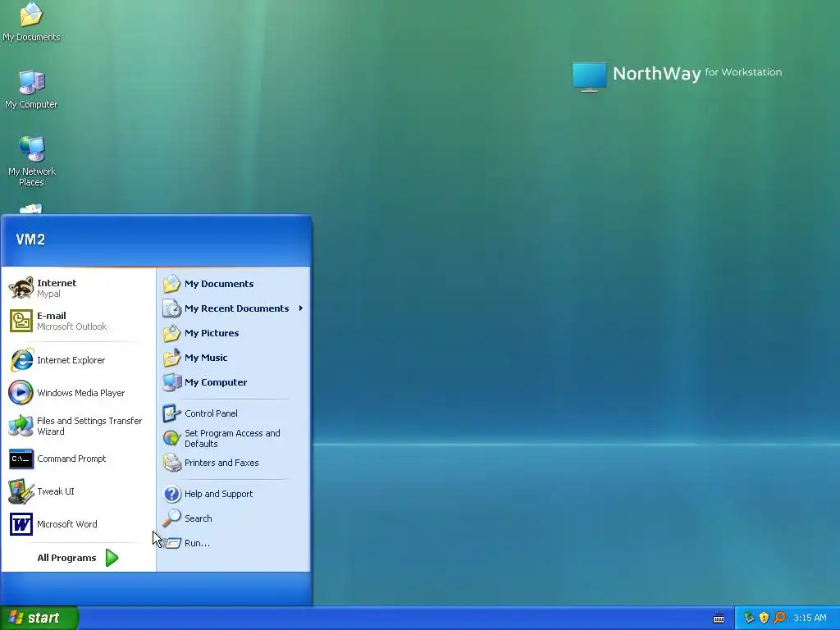Viewport: 840px width, 630px height.
Task: Select the My Computer desktop icon
Action: [x=31, y=89]
